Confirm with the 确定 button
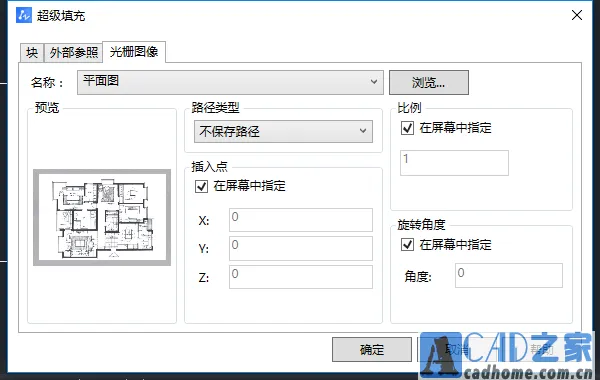This screenshot has height=380, width=600. click(x=372, y=349)
